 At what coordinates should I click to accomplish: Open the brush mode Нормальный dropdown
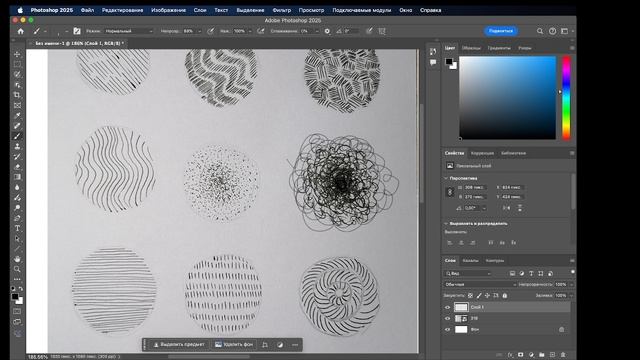tap(129, 31)
